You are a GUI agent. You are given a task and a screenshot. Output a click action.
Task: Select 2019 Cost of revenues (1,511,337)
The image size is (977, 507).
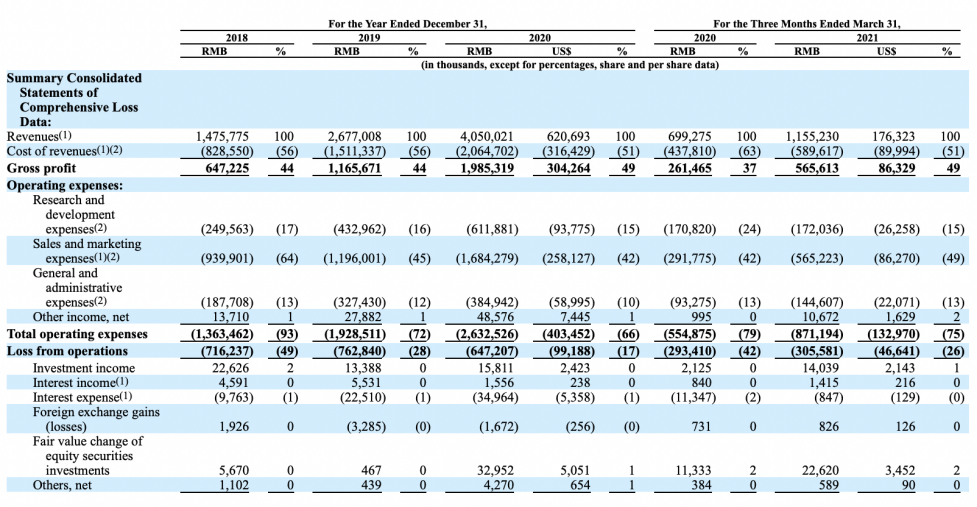[355, 151]
